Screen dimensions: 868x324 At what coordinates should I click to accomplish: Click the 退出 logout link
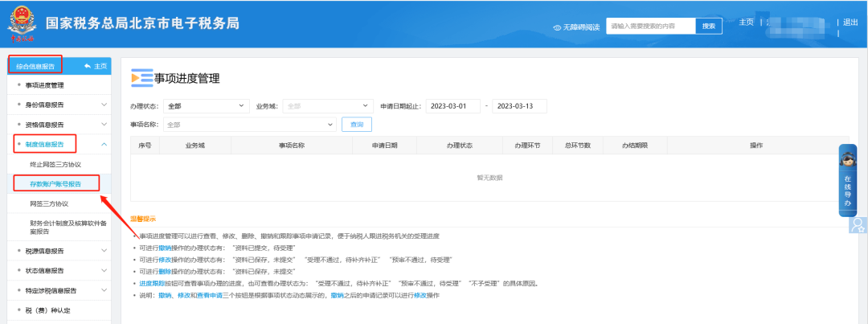coord(850,23)
